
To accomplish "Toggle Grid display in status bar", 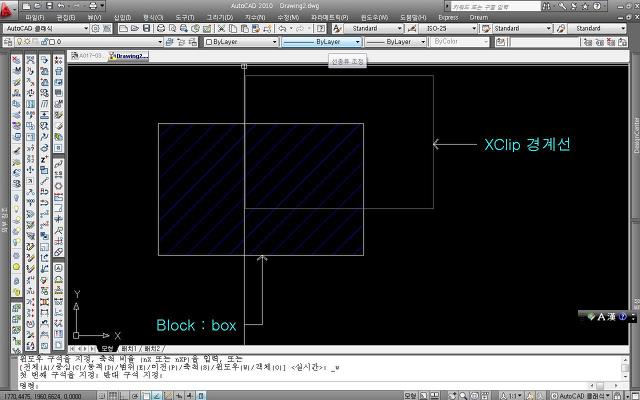I will 113,396.
